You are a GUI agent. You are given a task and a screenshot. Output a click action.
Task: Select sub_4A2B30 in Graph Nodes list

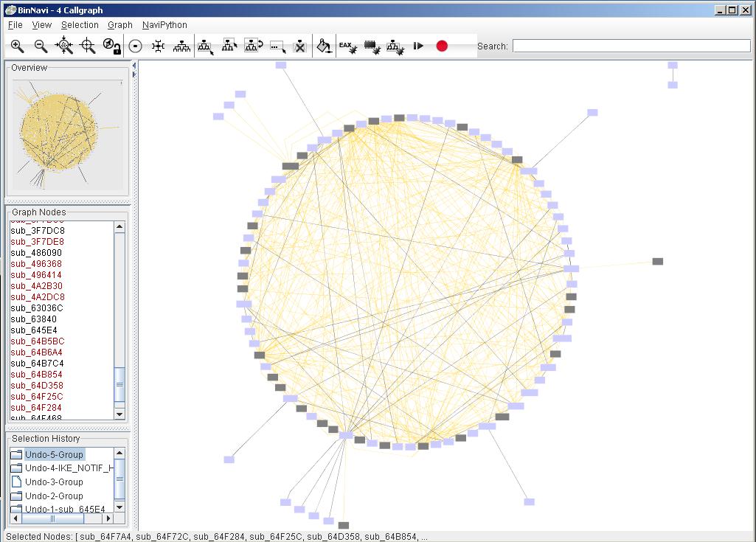[37, 286]
